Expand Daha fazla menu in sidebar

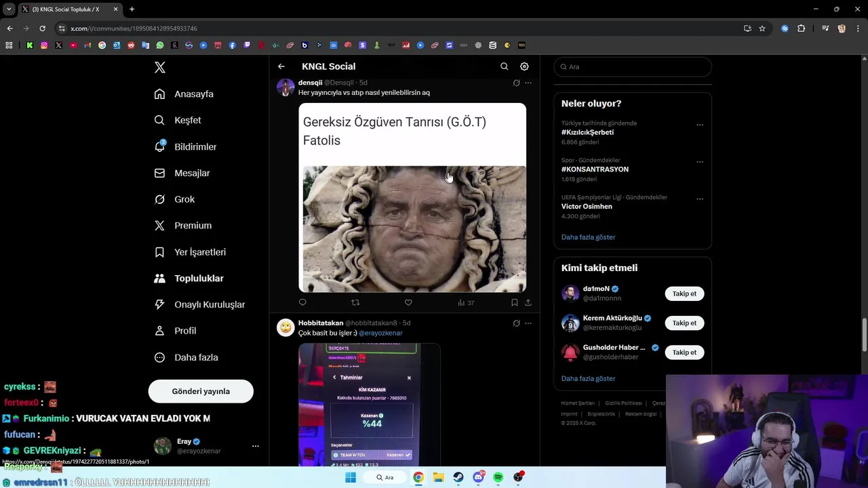click(186, 357)
